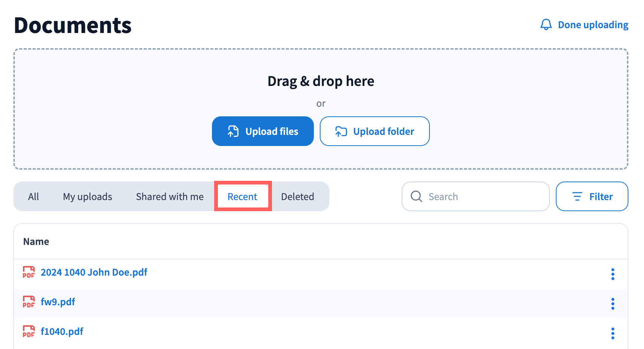Click the PDF icon for 2024 1040 John Doe
The height and width of the screenshot is (349, 644).
pos(29,272)
